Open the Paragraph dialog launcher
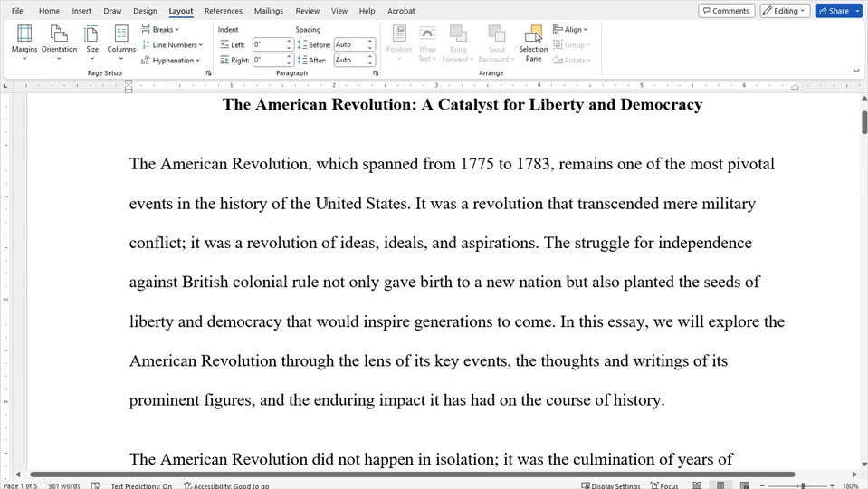The width and height of the screenshot is (868, 489). tap(375, 72)
